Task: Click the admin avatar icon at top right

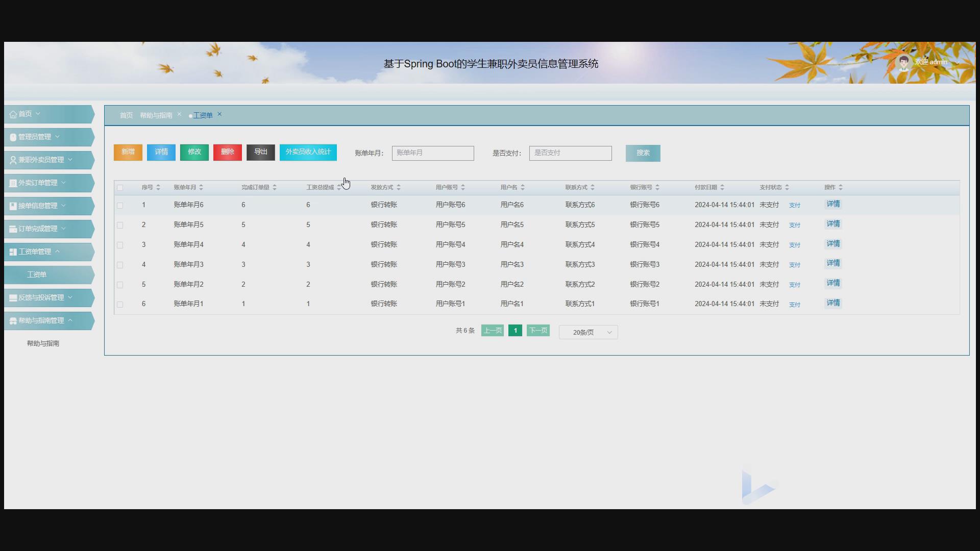Action: click(903, 61)
